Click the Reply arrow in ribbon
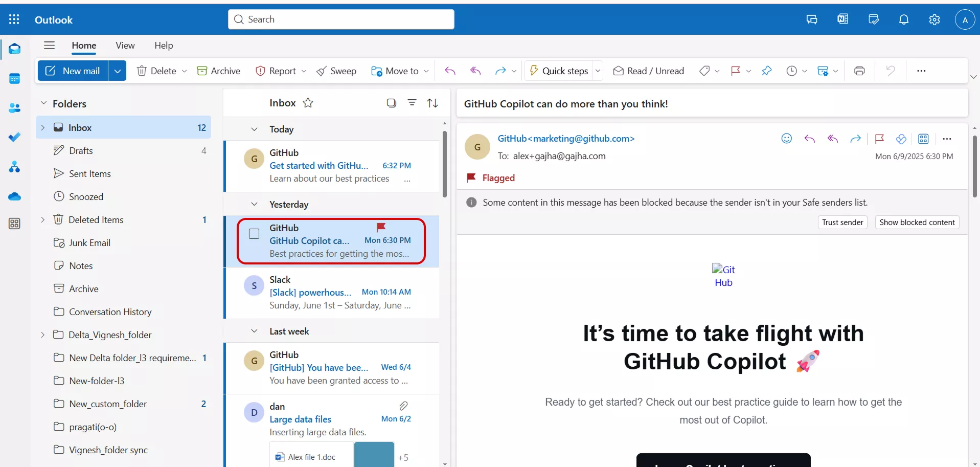The image size is (980, 467). 450,71
